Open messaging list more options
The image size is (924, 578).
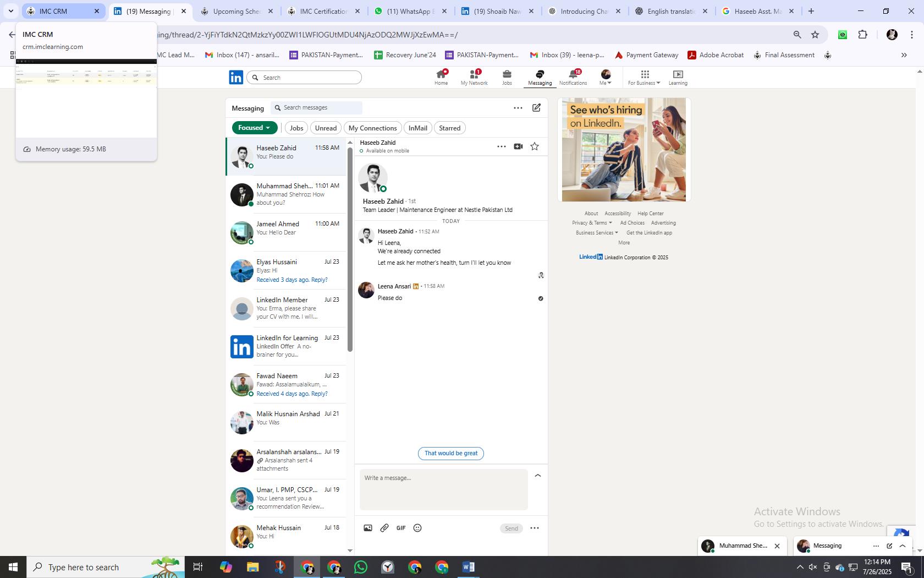[x=518, y=108]
